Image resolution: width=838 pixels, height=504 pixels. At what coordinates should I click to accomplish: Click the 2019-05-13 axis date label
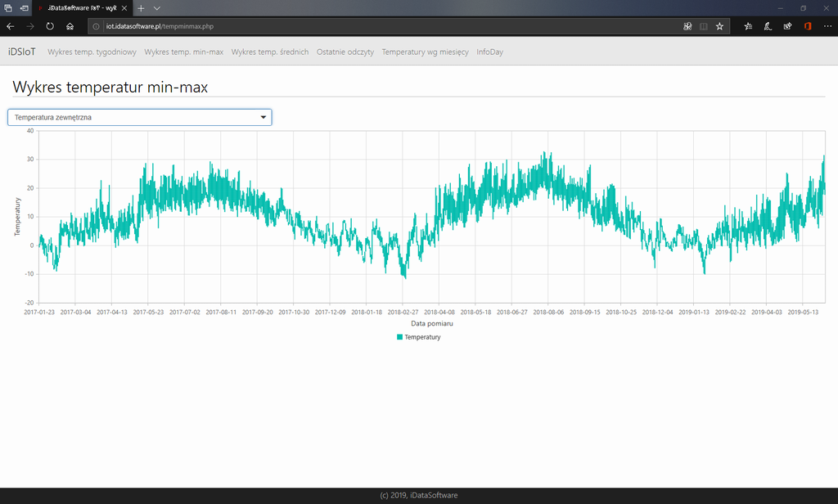tap(803, 312)
